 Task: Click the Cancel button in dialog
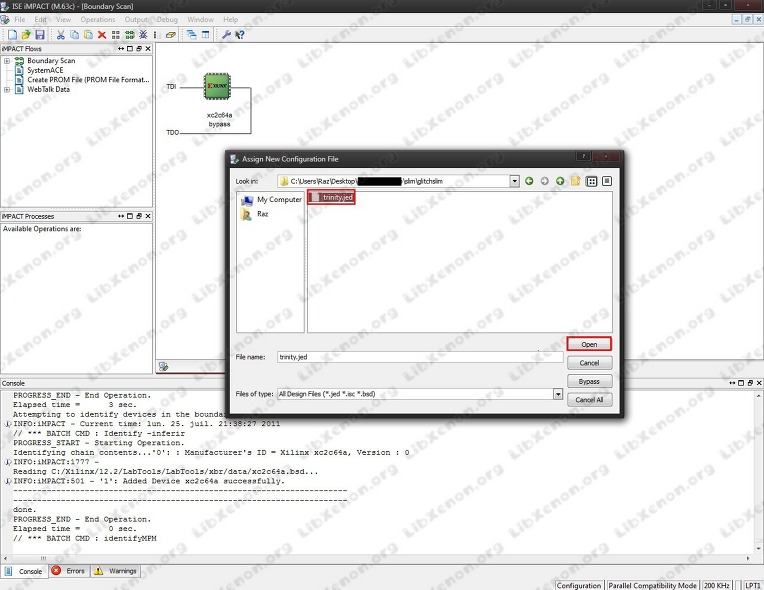point(589,363)
